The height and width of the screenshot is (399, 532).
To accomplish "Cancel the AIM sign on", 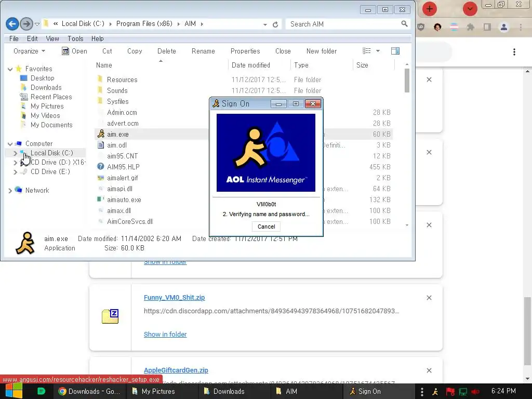I will [x=267, y=227].
